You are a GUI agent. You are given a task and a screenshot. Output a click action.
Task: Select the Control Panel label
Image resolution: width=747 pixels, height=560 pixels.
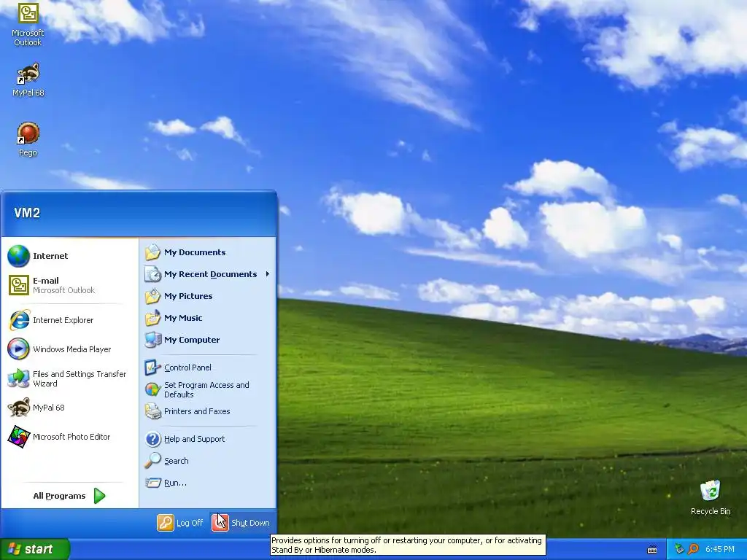pos(187,367)
